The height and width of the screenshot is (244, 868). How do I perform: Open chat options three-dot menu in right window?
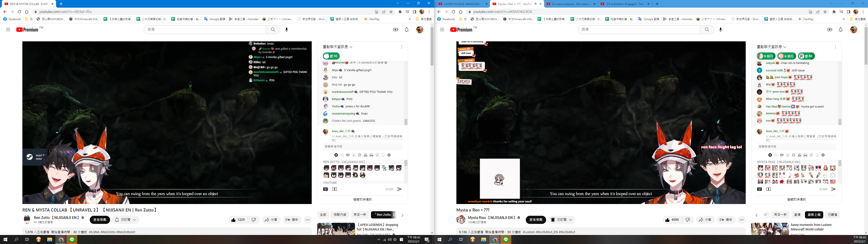(x=835, y=47)
